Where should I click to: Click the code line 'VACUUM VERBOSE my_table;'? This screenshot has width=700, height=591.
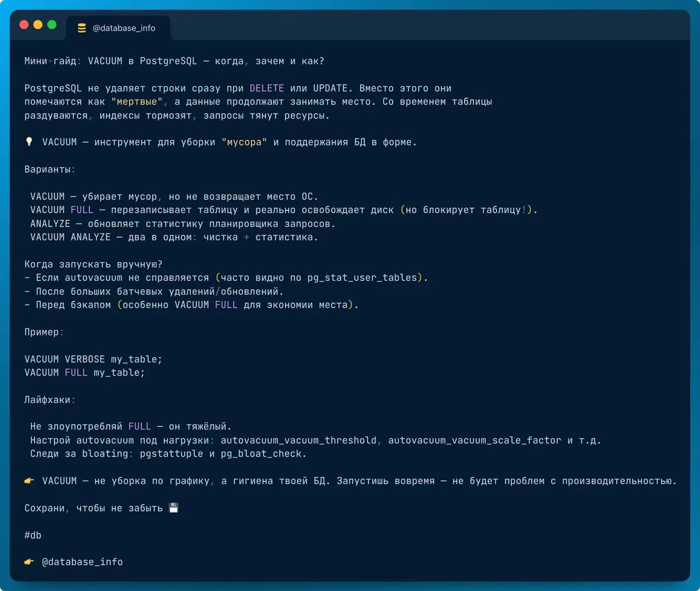coord(94,359)
